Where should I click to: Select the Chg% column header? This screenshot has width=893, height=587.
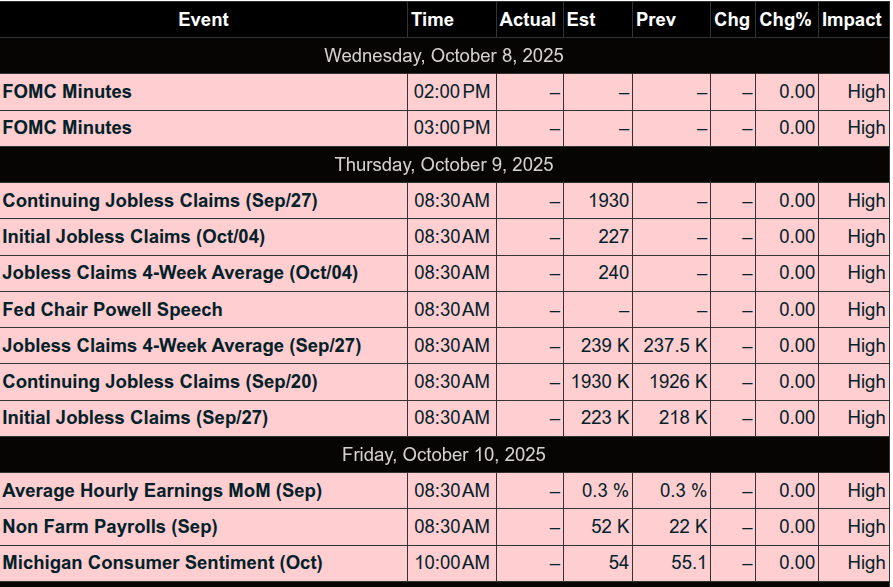(x=785, y=20)
